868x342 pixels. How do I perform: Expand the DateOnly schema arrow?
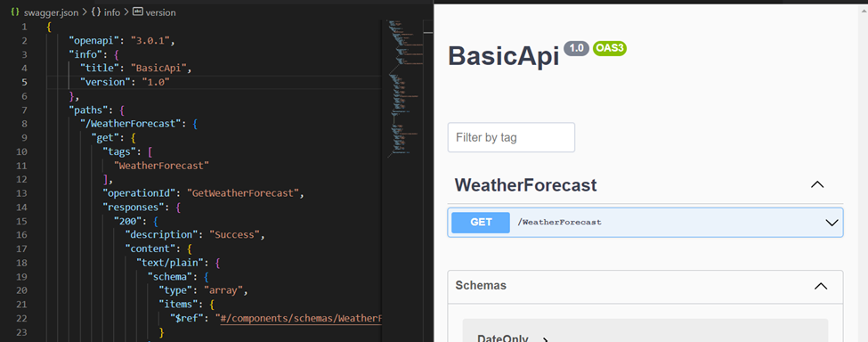(545, 339)
